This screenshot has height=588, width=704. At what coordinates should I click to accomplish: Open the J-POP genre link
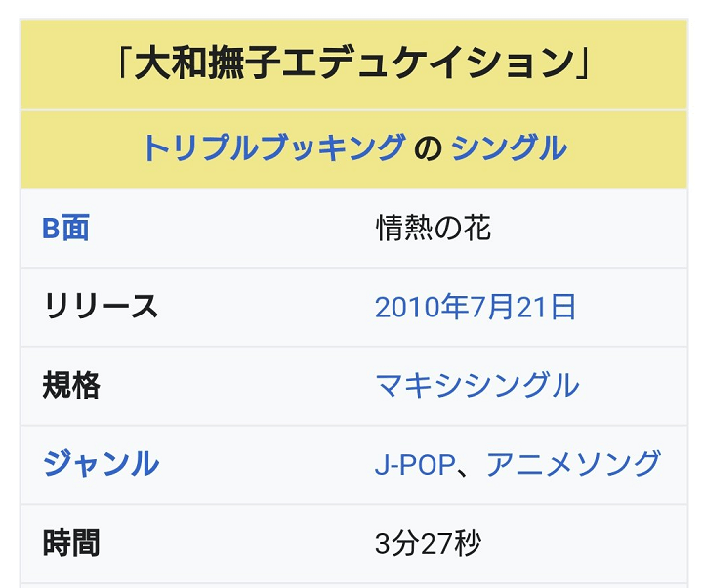point(415,464)
